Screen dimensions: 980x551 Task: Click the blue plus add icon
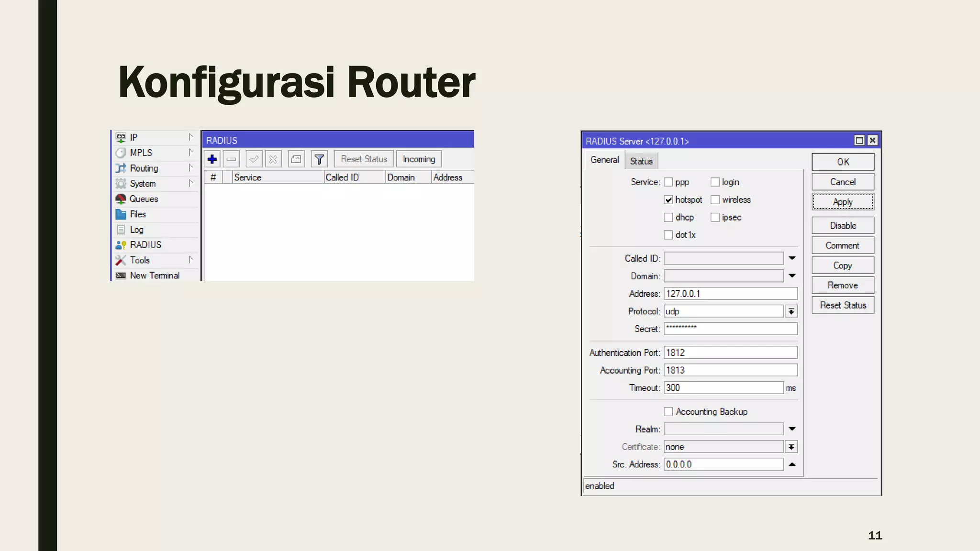coord(212,159)
